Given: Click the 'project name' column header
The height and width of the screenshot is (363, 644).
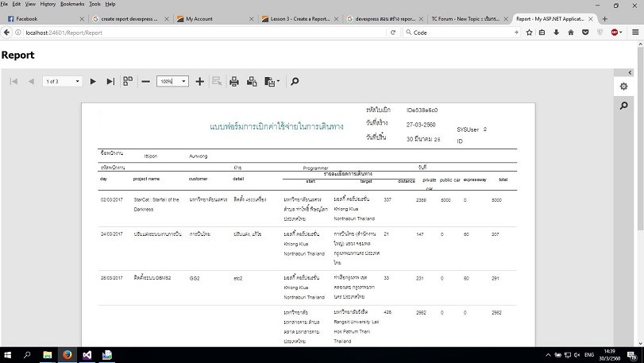Looking at the screenshot, I should tap(146, 179).
